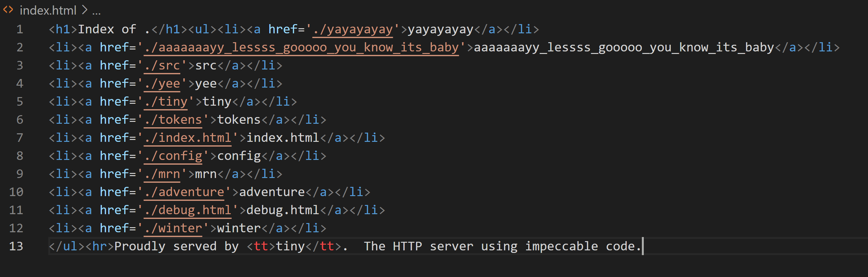Follow the ./debug.html href link
Image resolution: width=868 pixels, height=277 pixels.
(188, 210)
